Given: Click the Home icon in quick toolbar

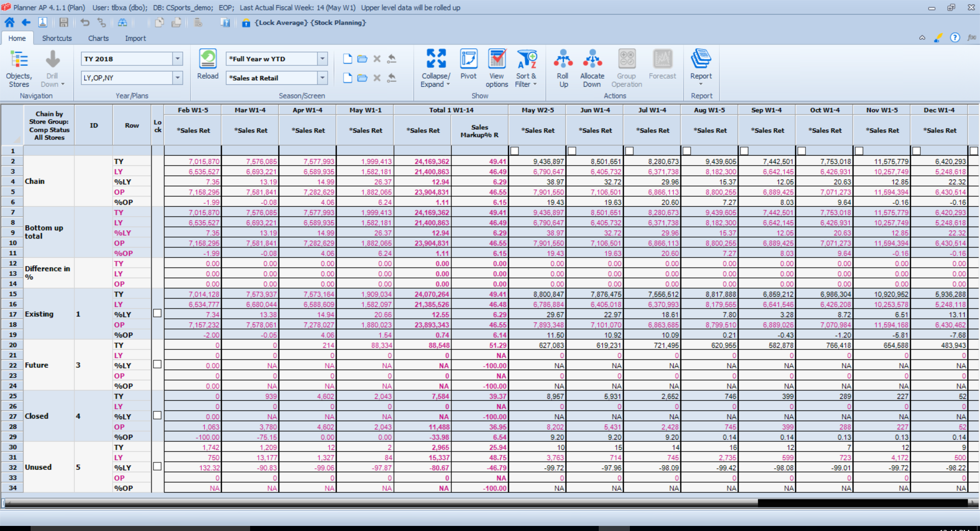Looking at the screenshot, I should click(x=9, y=22).
